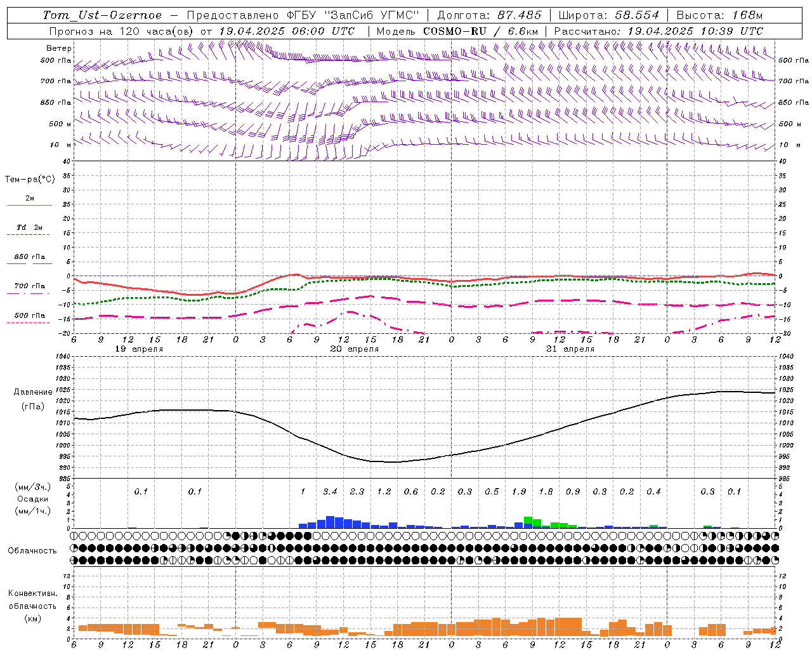812x650 pixels.
Task: Click the '(км)' convective cloud unit label
Action: tap(32, 618)
